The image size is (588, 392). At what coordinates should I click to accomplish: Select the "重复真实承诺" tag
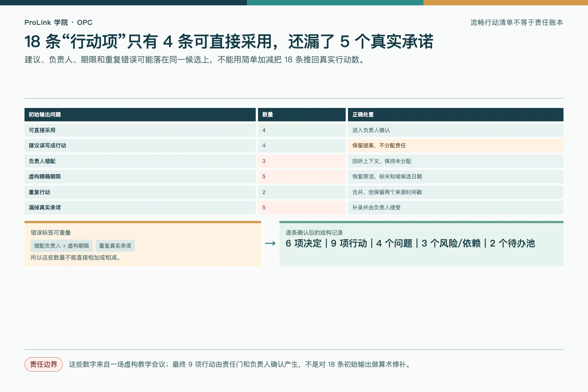coord(115,246)
